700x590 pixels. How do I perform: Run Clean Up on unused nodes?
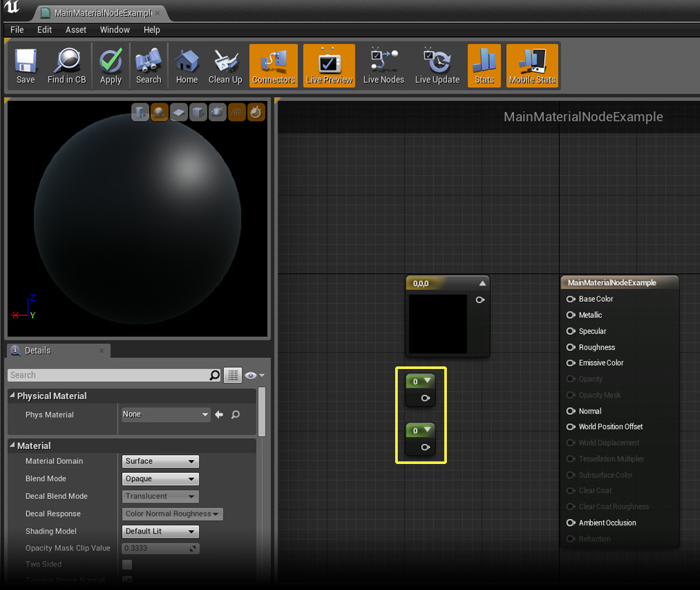point(225,65)
